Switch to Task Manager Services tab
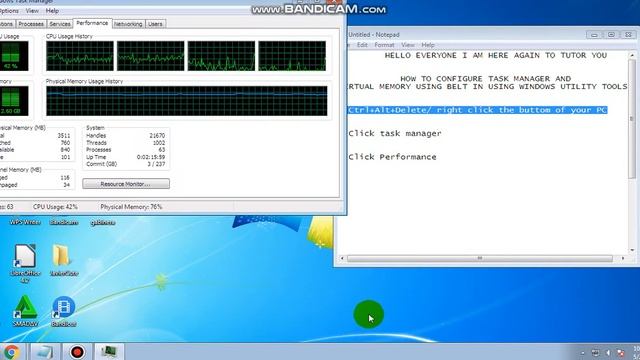 (x=60, y=24)
